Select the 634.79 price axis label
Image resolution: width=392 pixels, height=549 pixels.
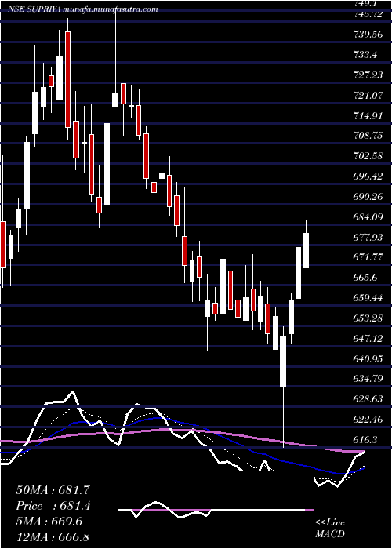(369, 379)
